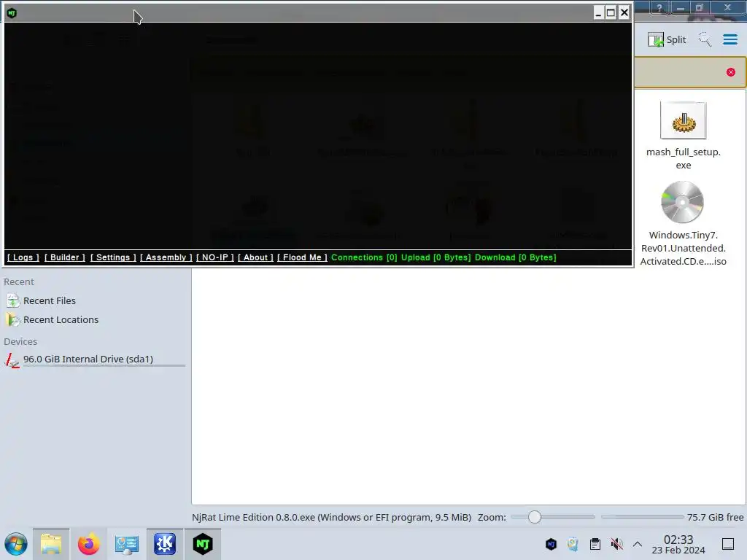Open NjRat Settings menu item
The image size is (747, 560).
tap(113, 257)
